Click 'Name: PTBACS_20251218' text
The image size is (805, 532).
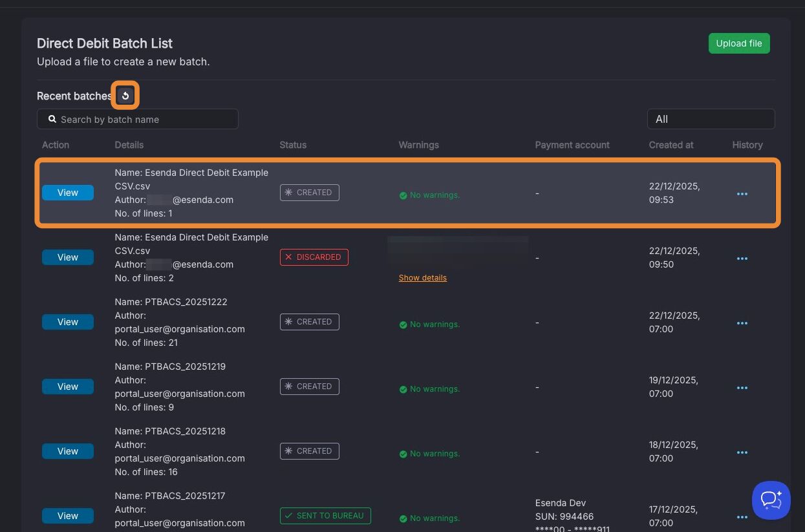tap(170, 431)
